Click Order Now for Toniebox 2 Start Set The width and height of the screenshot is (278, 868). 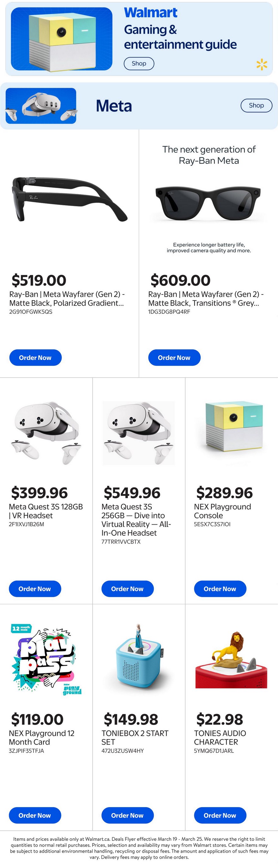click(127, 815)
